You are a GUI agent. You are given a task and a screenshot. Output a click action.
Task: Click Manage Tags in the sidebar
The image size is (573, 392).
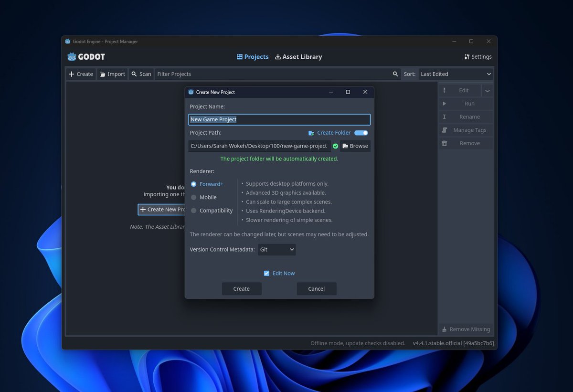(466, 130)
